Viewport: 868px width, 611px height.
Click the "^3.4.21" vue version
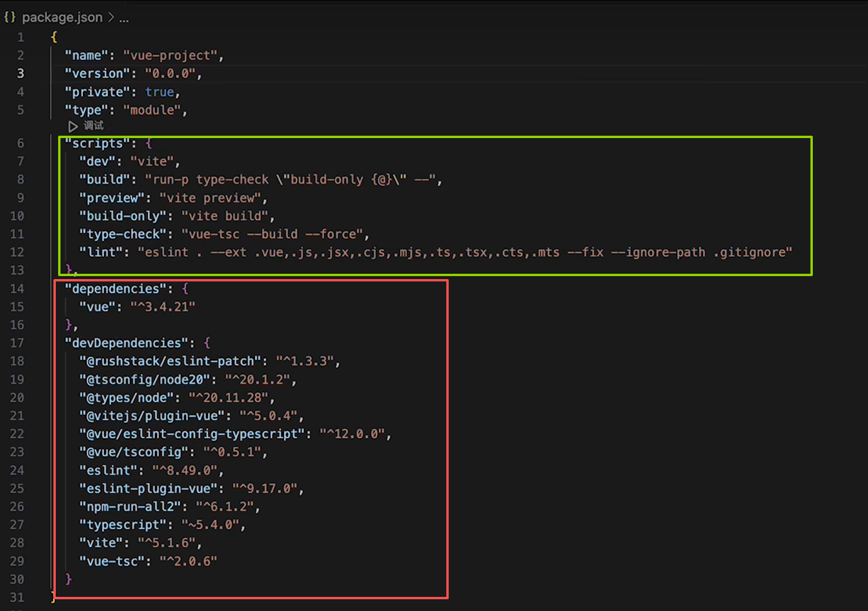pos(163,307)
